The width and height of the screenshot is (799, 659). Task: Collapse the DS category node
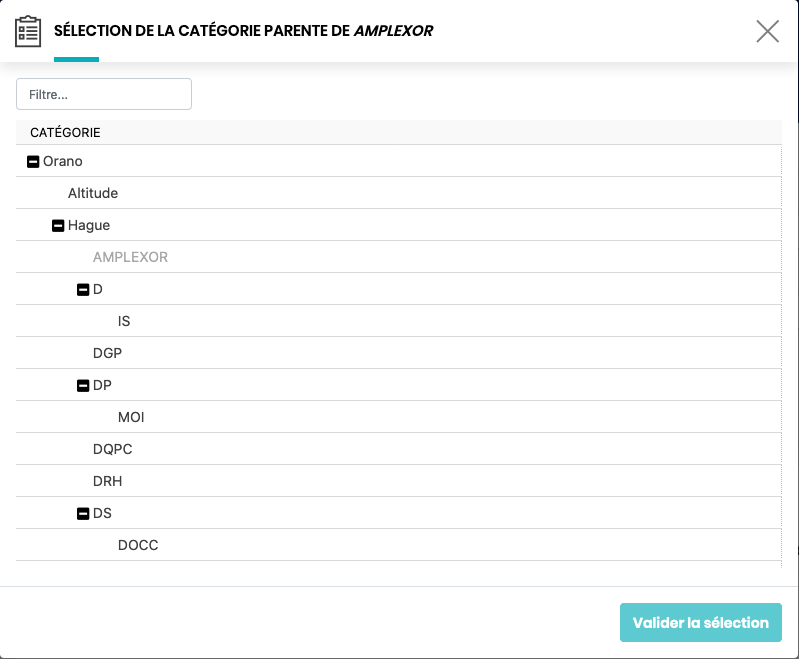coord(83,514)
